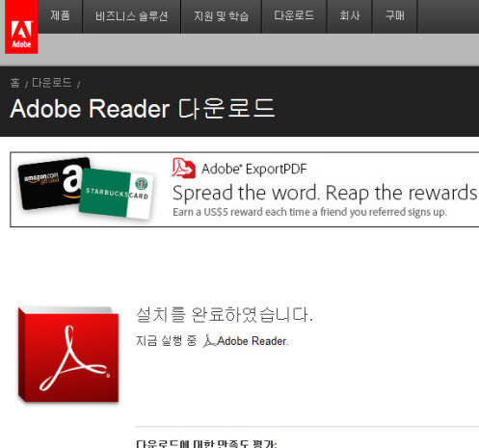Go to 다운로드 breadcrumb link
The image size is (479, 448).
pos(52,83)
